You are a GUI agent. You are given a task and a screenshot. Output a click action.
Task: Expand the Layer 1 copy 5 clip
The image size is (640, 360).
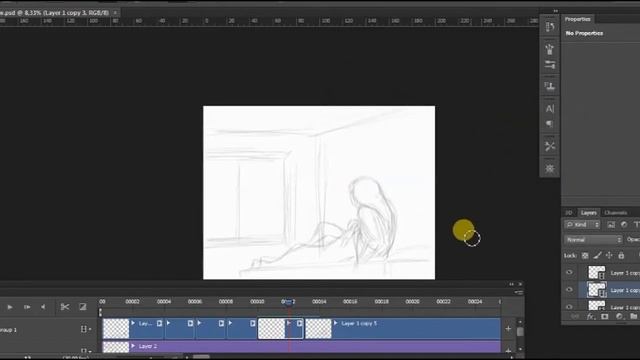[336, 323]
